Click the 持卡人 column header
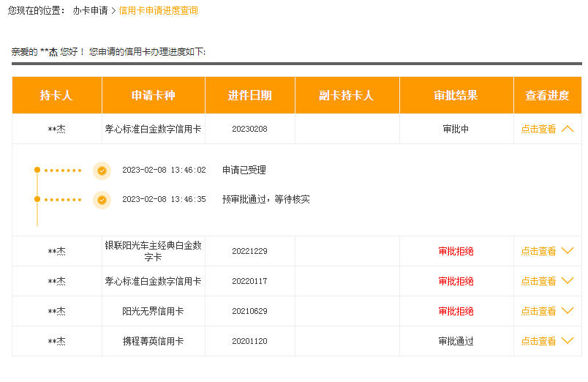This screenshot has width=588, height=382. (x=56, y=95)
